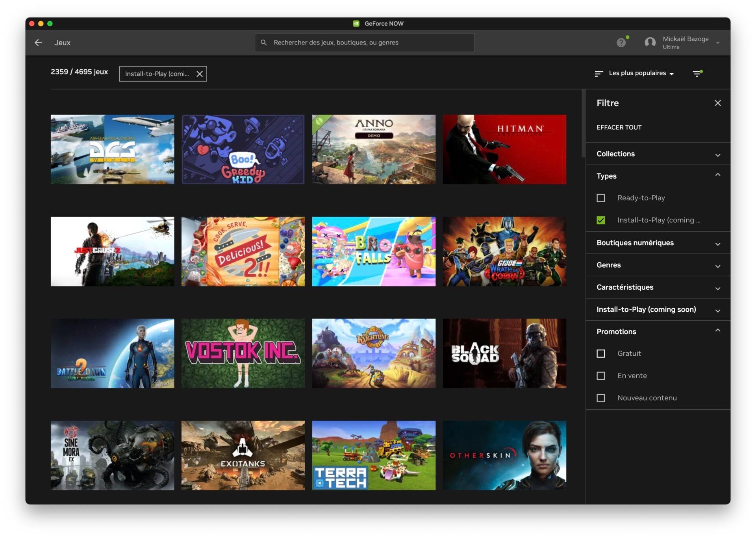Expand Install-to-Play (coming soon) section
The image size is (756, 538).
tap(658, 309)
